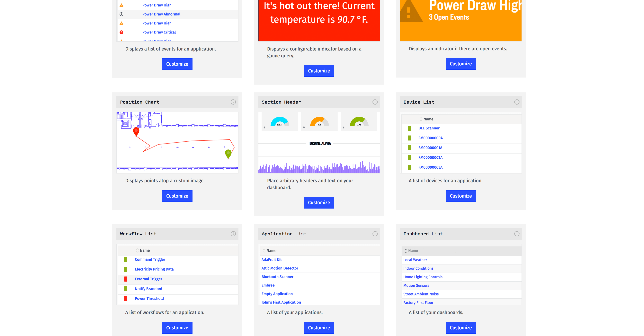The height and width of the screenshot is (336, 644).
Task: Customize the gauge indicator block
Action: point(319,71)
